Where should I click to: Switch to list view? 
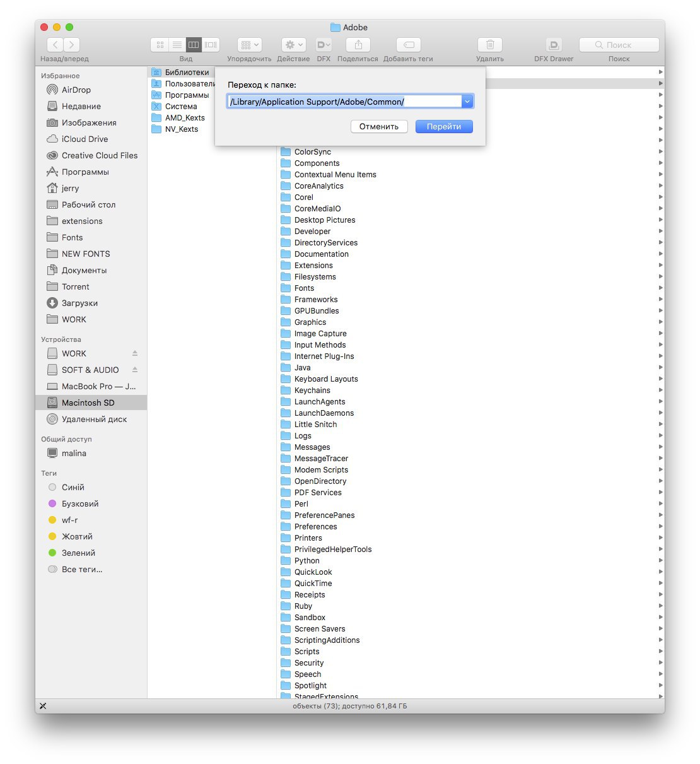[x=177, y=45]
